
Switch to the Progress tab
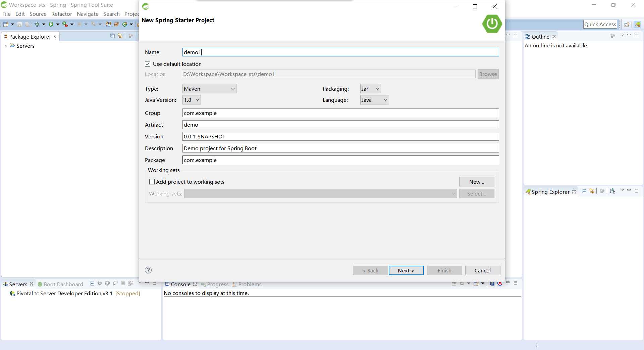(215, 284)
